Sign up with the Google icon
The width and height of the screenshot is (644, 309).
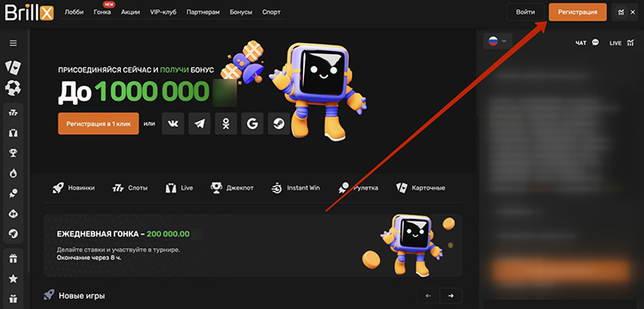(252, 124)
